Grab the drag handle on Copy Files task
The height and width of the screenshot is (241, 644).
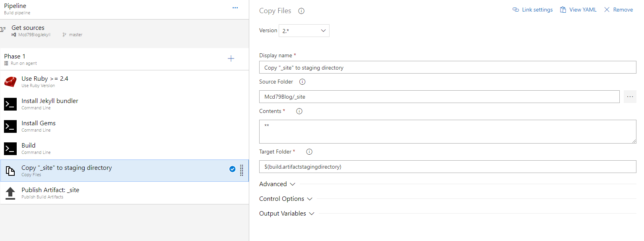click(x=242, y=170)
